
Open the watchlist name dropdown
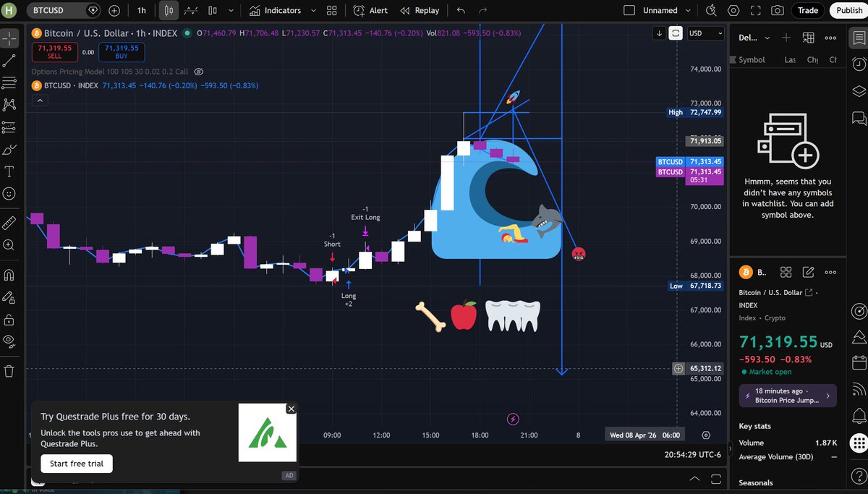(x=754, y=38)
